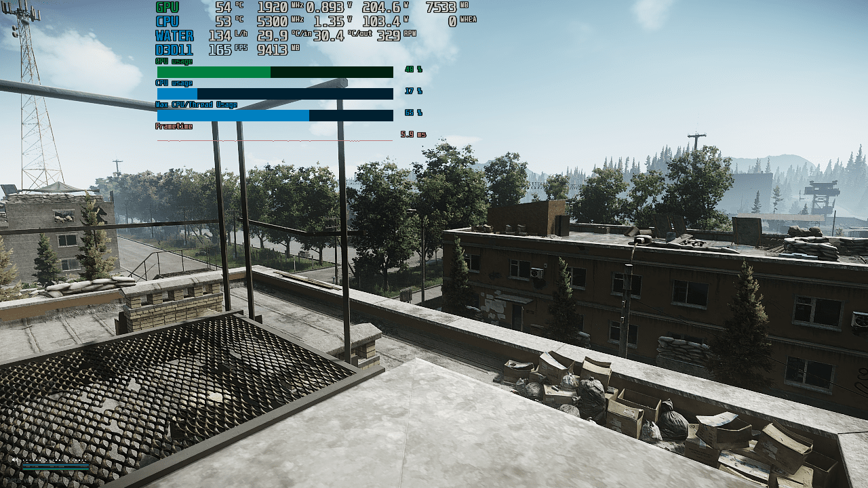Screen dimensions: 868x488
Task: Click the GPU temperature value 54 °C
Action: coord(229,7)
